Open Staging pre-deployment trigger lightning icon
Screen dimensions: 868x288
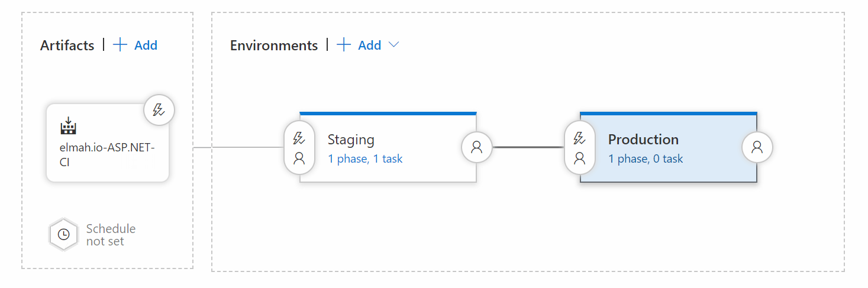299,139
